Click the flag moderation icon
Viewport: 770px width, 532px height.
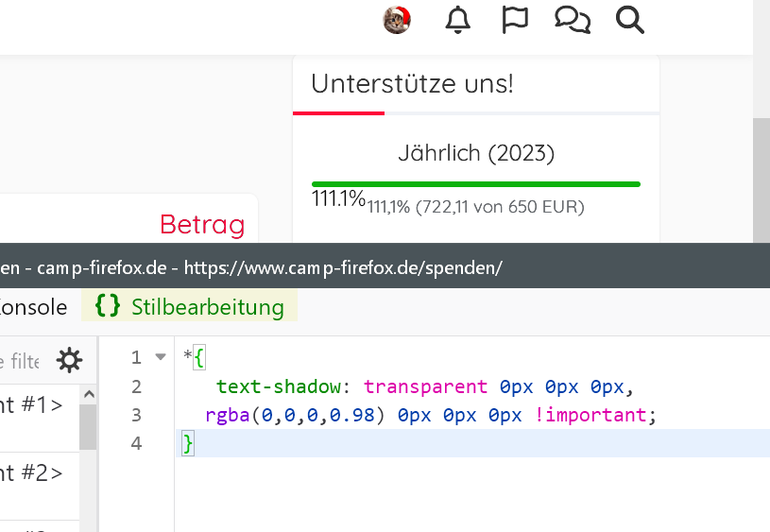[x=515, y=20]
